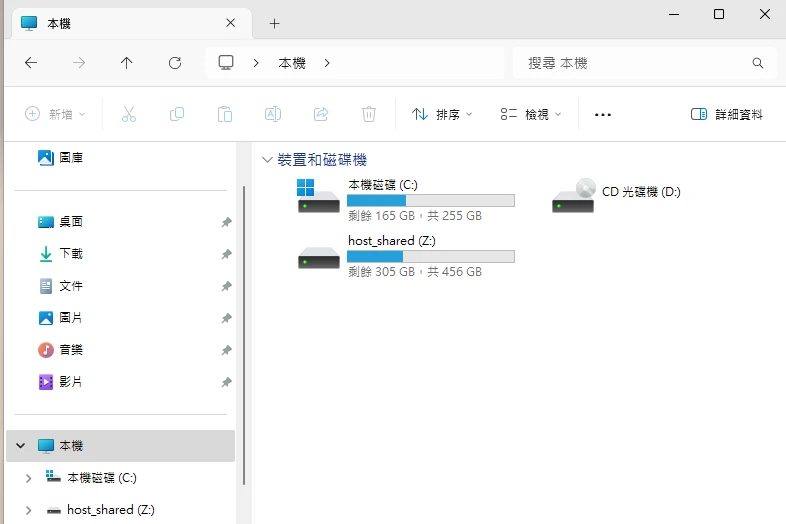Open the 檢視 view dropdown
Image resolution: width=786 pixels, height=524 pixels.
531,114
